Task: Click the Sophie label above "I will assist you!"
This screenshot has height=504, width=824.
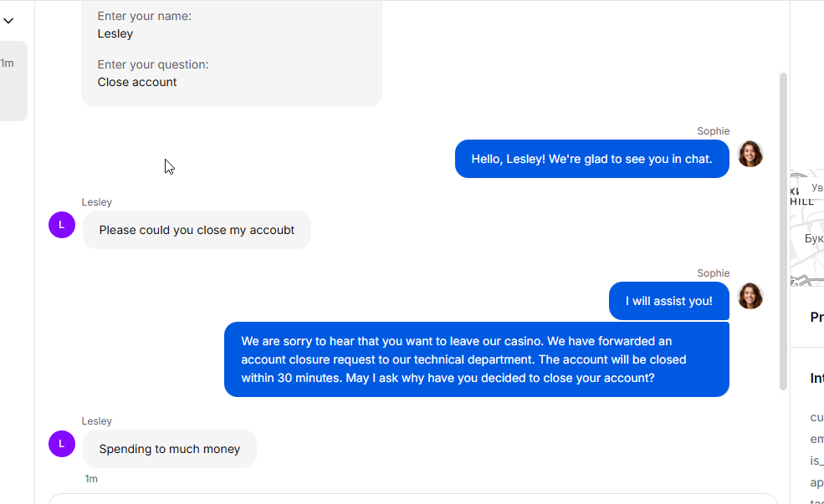Action: coord(713,273)
